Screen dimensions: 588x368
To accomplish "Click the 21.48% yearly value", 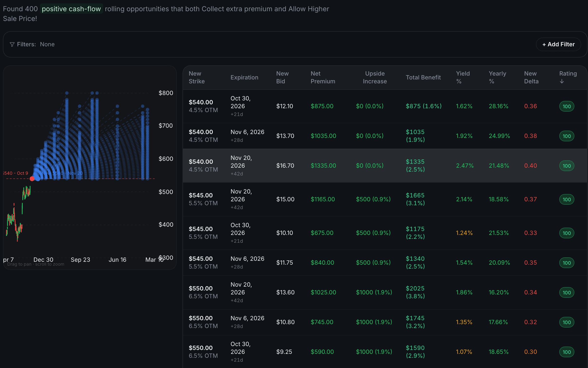I will 499,165.
